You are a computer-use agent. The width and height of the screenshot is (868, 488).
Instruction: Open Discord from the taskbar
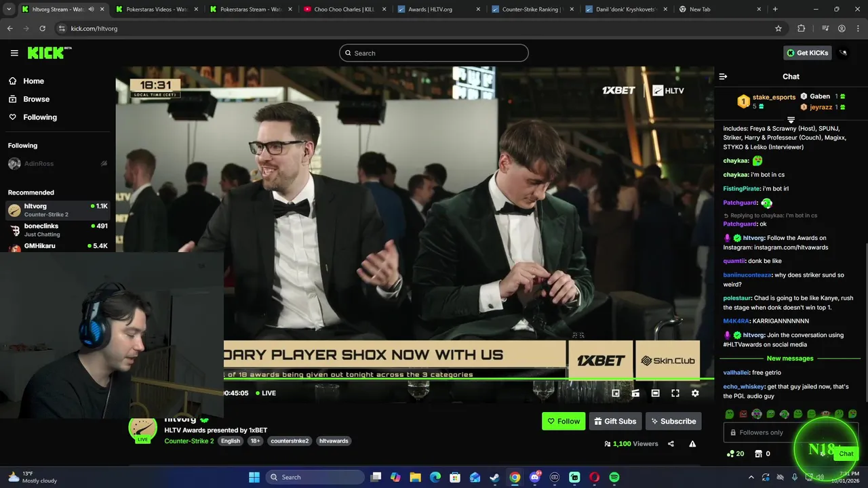point(535,477)
